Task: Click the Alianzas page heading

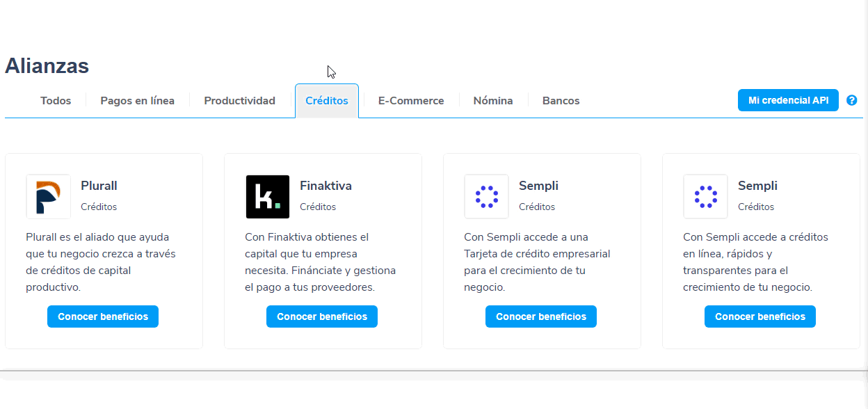Action: [x=47, y=66]
